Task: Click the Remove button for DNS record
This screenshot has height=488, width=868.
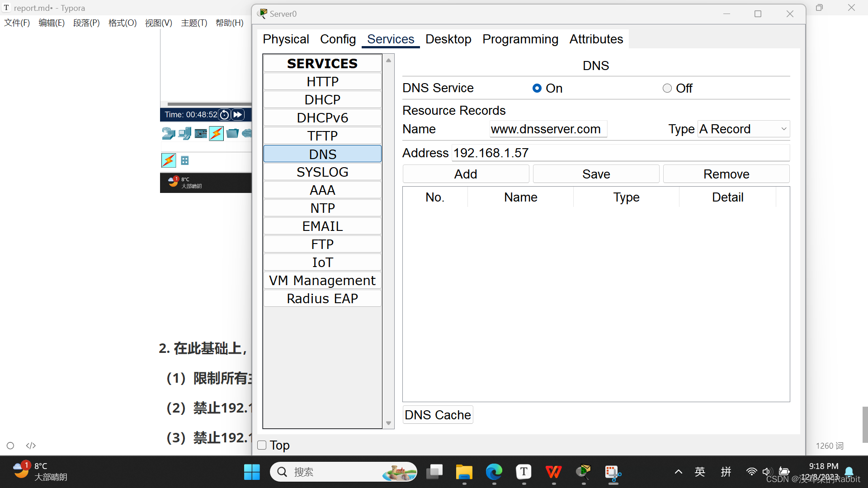Action: pyautogui.click(x=726, y=174)
